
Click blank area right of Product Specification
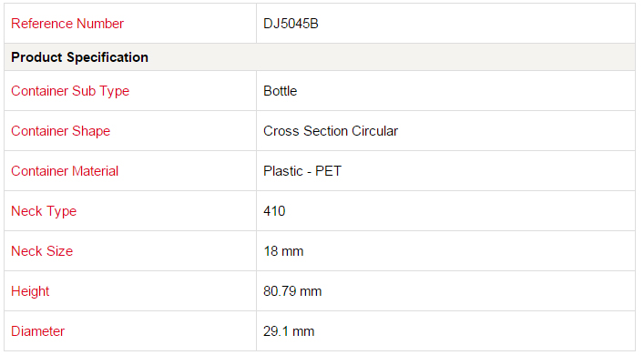pyautogui.click(x=390, y=57)
